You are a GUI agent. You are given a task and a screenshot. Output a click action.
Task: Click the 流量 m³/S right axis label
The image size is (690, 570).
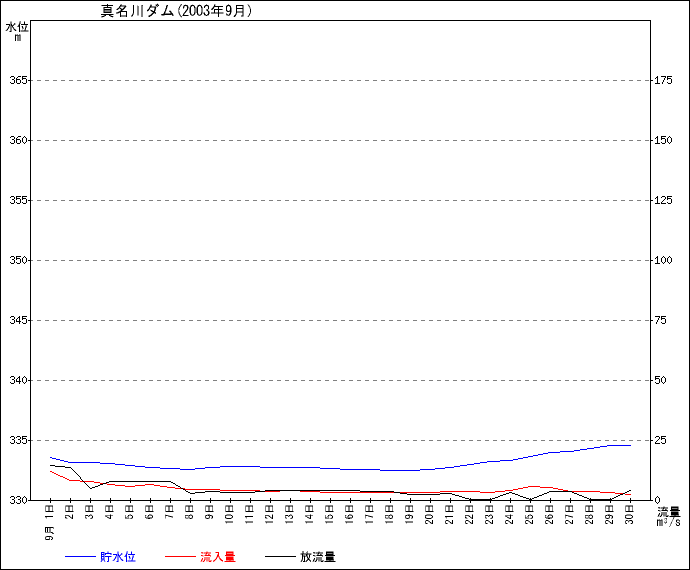[x=668, y=516]
